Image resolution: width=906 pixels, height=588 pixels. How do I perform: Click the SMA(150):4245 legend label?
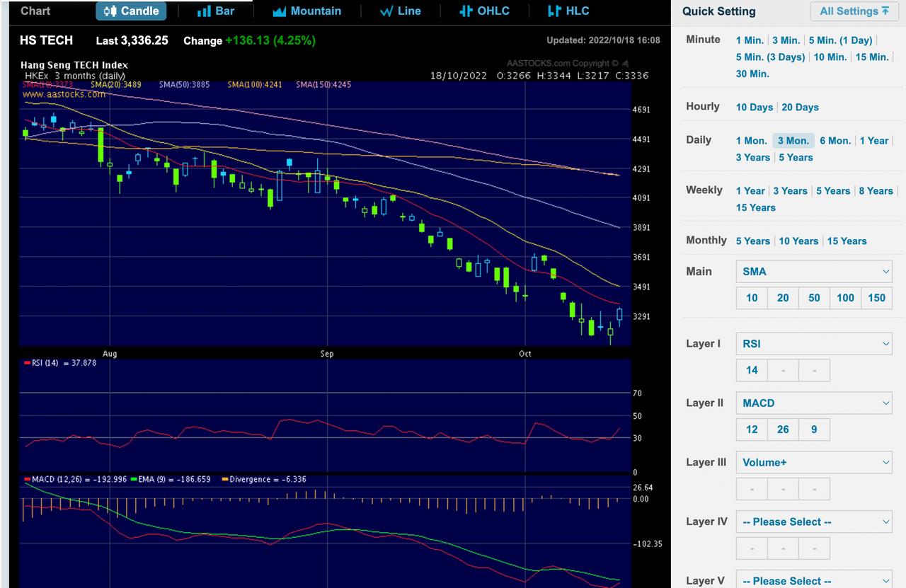(323, 85)
